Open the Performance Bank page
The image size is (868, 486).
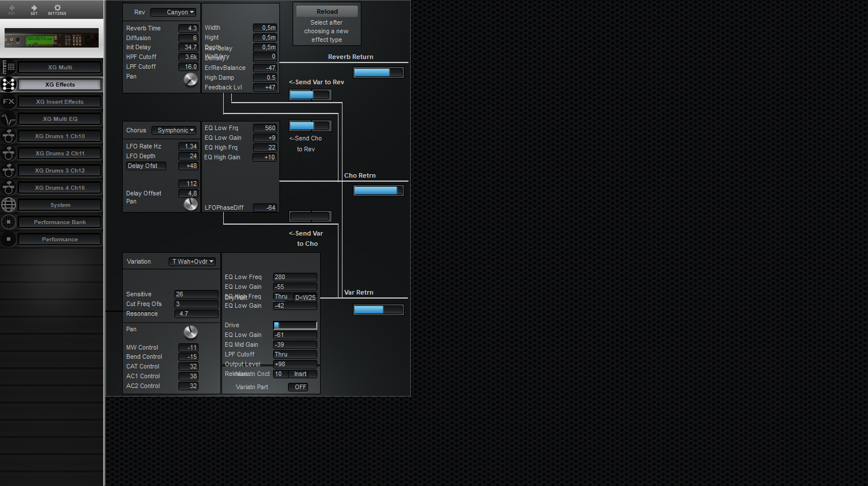[x=60, y=222]
